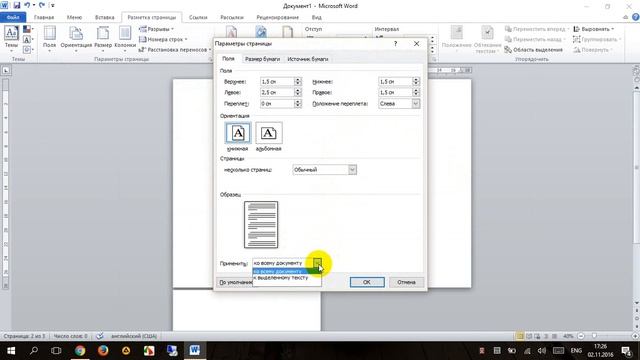The height and width of the screenshot is (360, 640).
Task: Switch to the Рецензирование ribbon tab
Action: pos(278,17)
